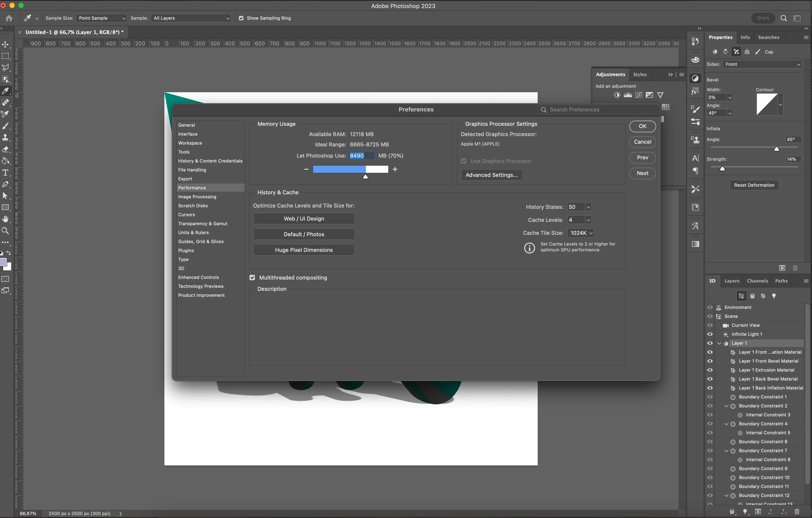Select the Horizontal Type tool
The width and height of the screenshot is (812, 518).
click(x=5, y=173)
